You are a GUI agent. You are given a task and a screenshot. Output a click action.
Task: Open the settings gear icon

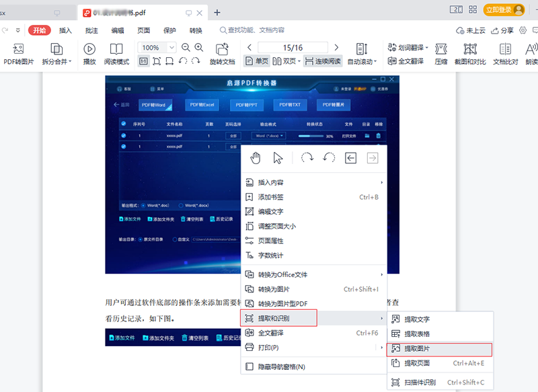[523, 30]
